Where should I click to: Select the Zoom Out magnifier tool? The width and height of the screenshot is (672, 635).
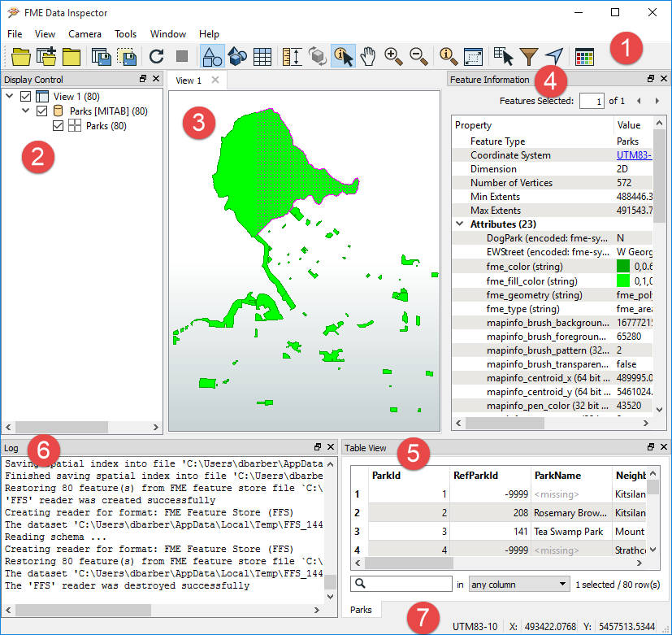coord(418,57)
